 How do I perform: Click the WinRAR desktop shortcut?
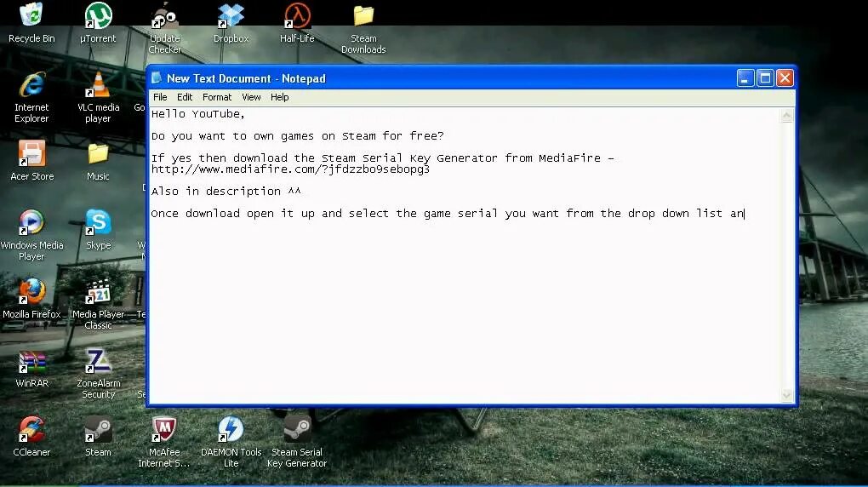(31, 368)
